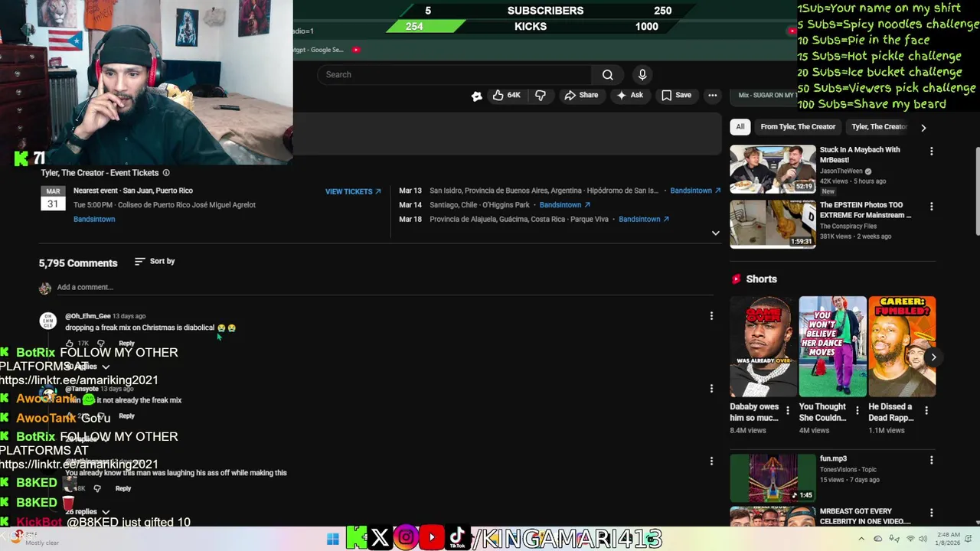Open the @Oh_Ehm_Gee commenter profile
980x551 pixels.
point(88,316)
